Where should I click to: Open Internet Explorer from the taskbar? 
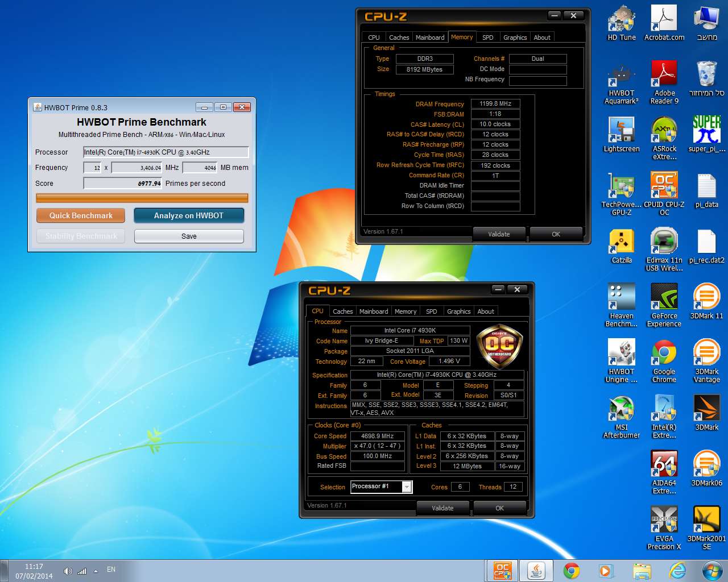tap(677, 571)
